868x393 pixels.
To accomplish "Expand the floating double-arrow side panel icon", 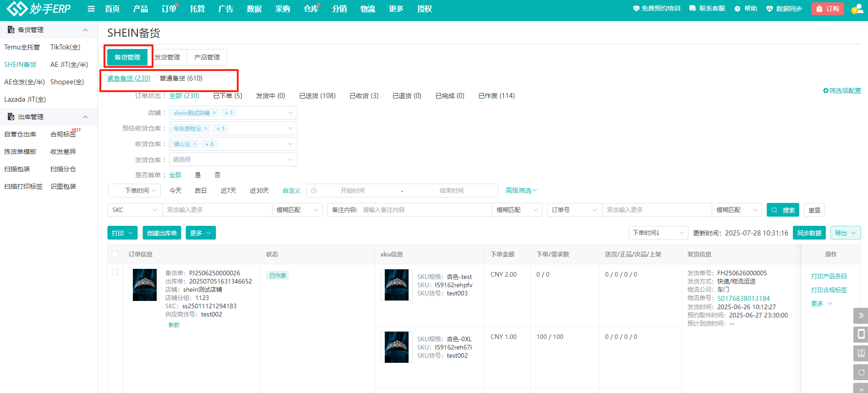I will point(861,316).
